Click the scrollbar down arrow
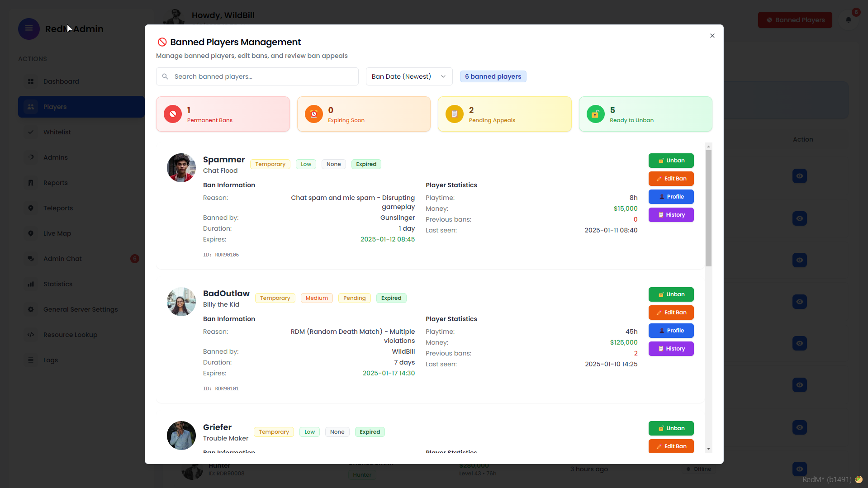868x488 pixels. coord(708,449)
